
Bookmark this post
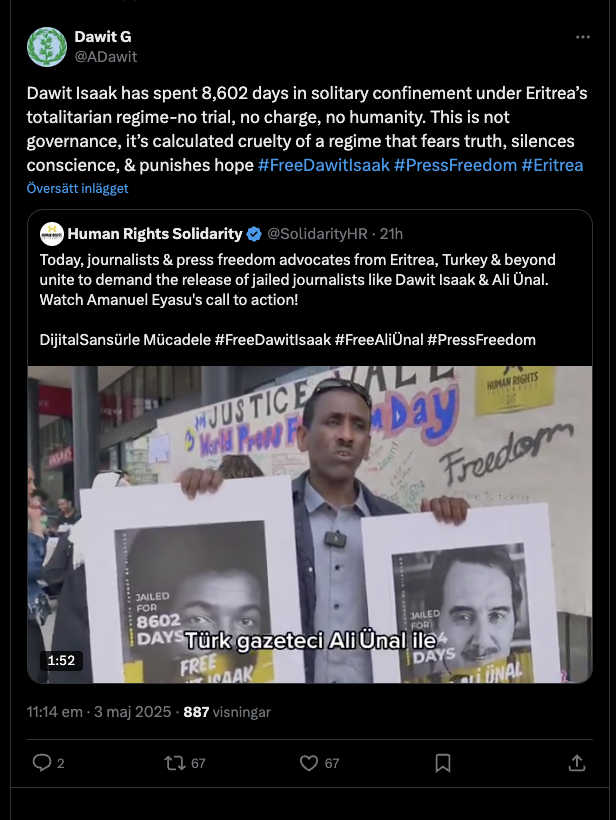click(443, 763)
